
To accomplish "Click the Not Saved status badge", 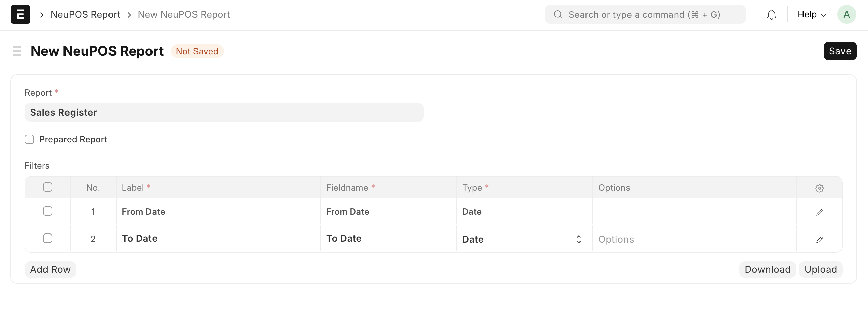I will point(197,51).
